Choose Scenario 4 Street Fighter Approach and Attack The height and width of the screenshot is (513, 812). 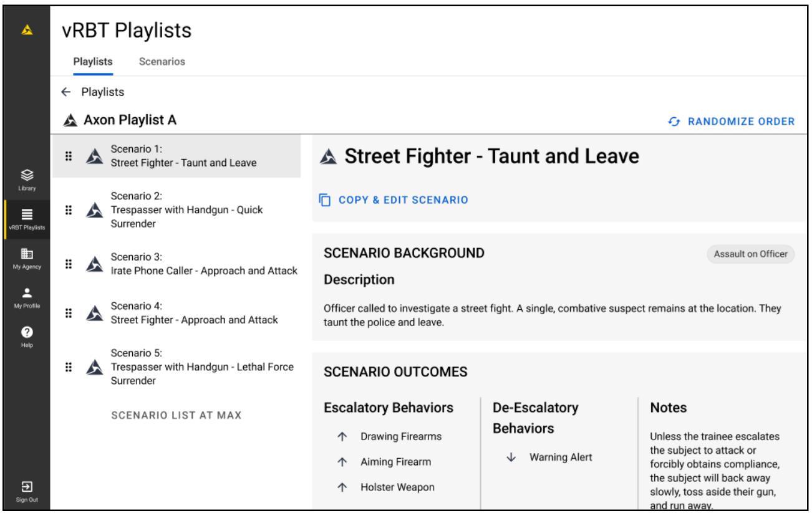coord(194,313)
